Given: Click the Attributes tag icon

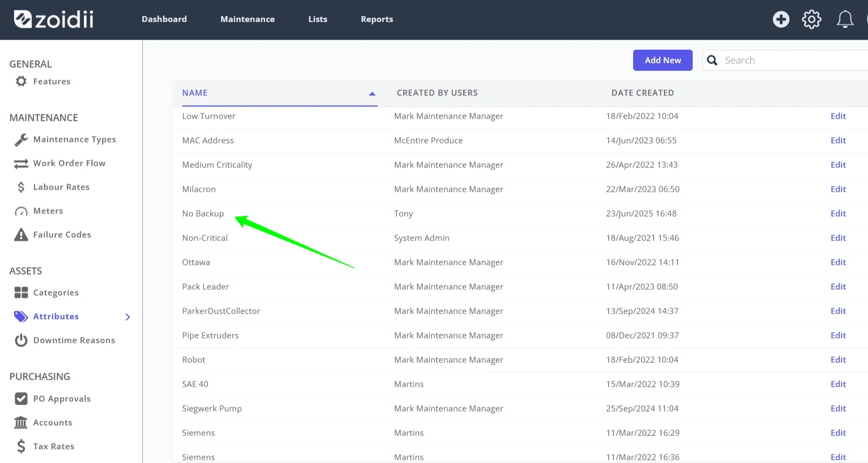Looking at the screenshot, I should pos(21,316).
